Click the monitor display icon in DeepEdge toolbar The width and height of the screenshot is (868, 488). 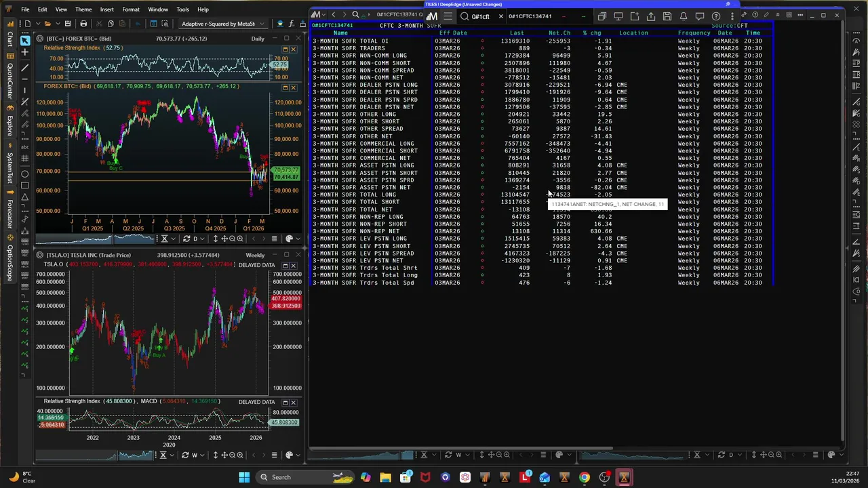pyautogui.click(x=618, y=16)
